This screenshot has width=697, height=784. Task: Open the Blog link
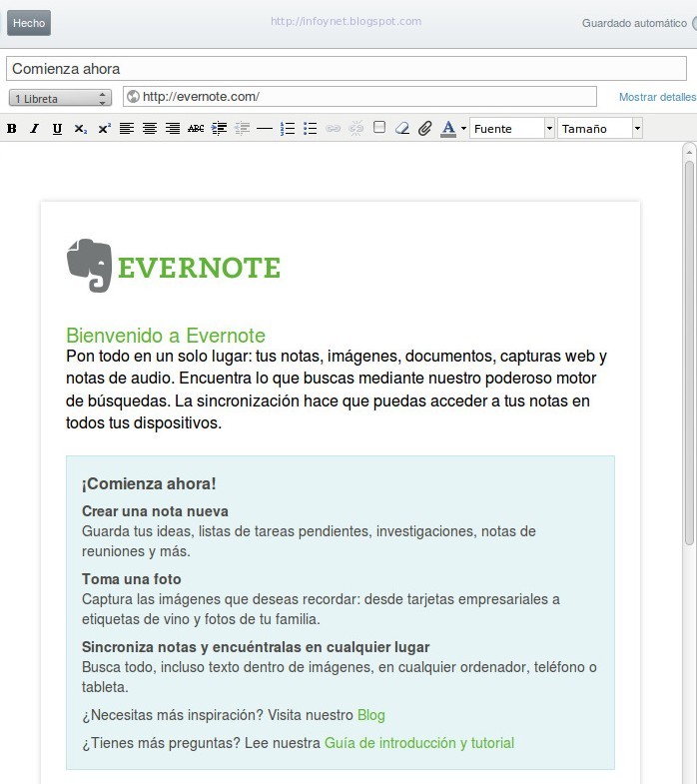[371, 715]
